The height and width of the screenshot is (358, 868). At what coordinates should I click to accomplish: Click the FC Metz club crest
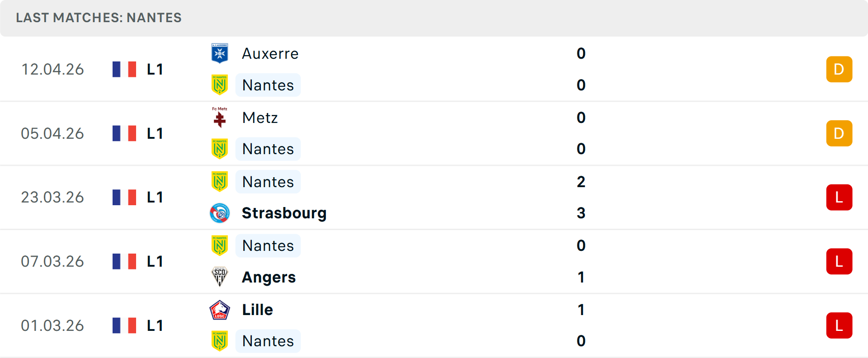pos(220,118)
